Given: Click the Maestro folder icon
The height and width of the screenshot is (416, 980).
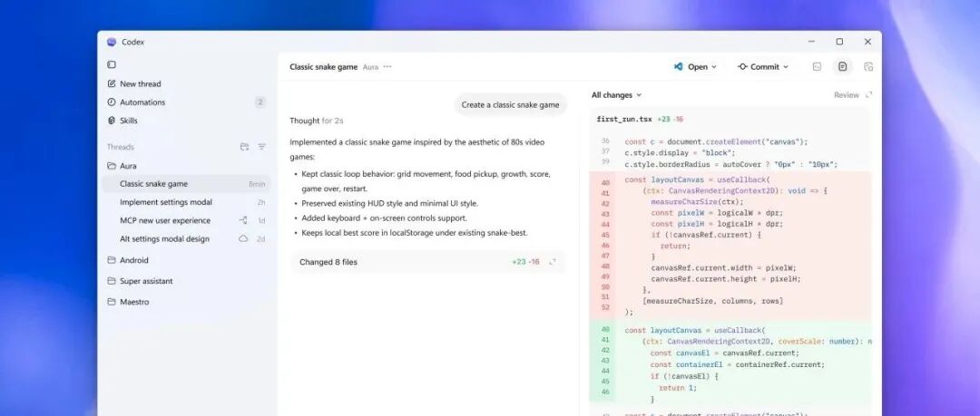Looking at the screenshot, I should point(112,302).
